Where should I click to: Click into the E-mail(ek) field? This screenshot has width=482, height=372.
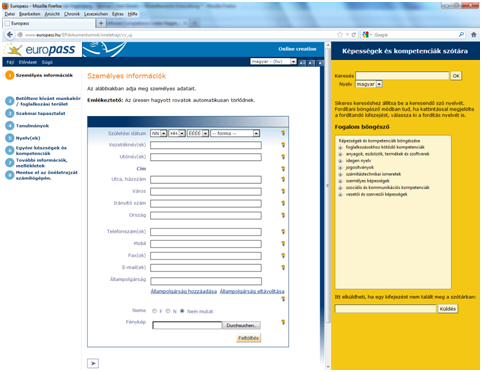pyautogui.click(x=206, y=268)
